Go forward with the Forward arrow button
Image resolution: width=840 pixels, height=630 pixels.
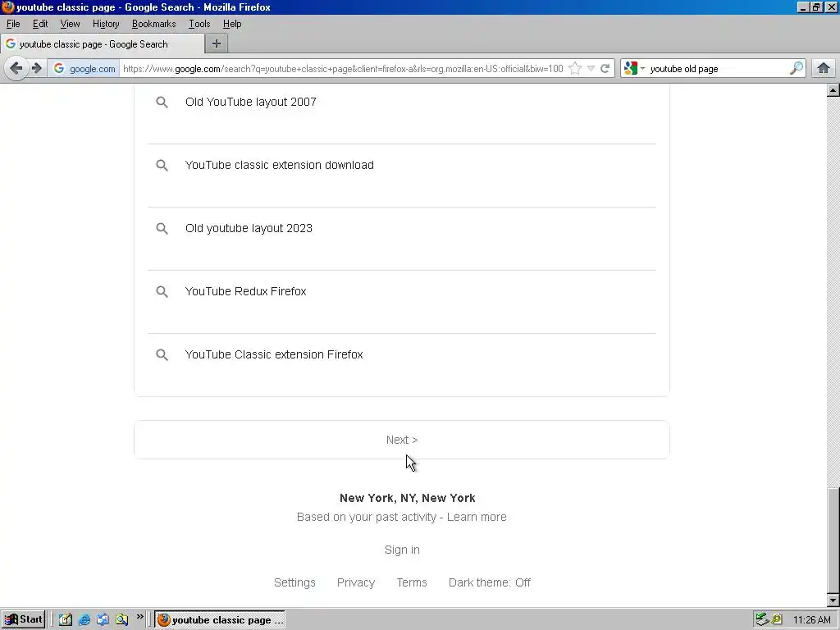click(x=36, y=69)
